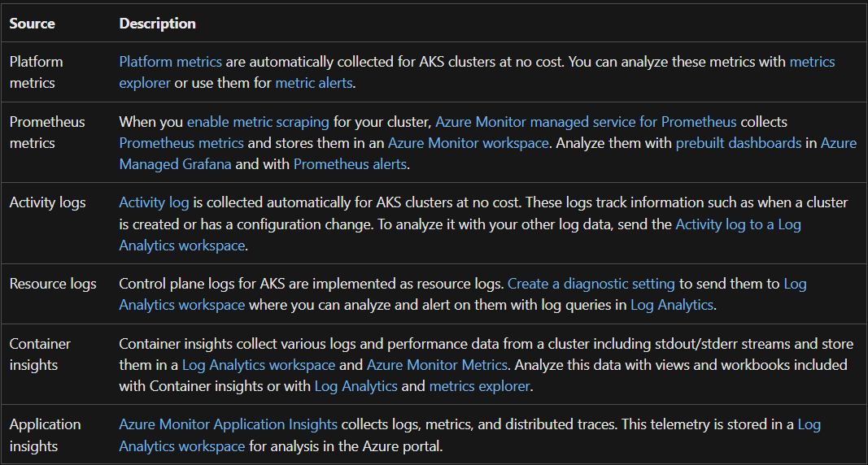Open the 'Azure Monitor workspace' link
The width and height of the screenshot is (868, 465).
[x=469, y=143]
